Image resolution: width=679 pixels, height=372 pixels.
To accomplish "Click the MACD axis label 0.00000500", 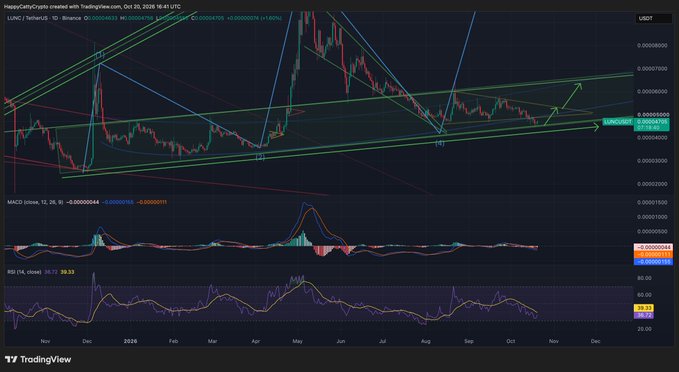I will tap(652, 231).
